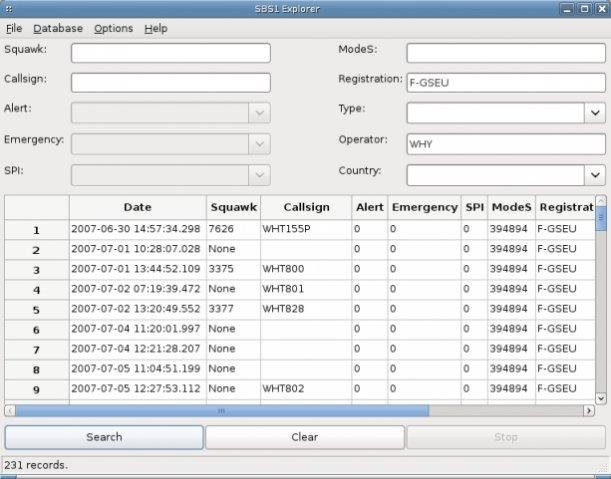Select row header 1

pyautogui.click(x=37, y=230)
